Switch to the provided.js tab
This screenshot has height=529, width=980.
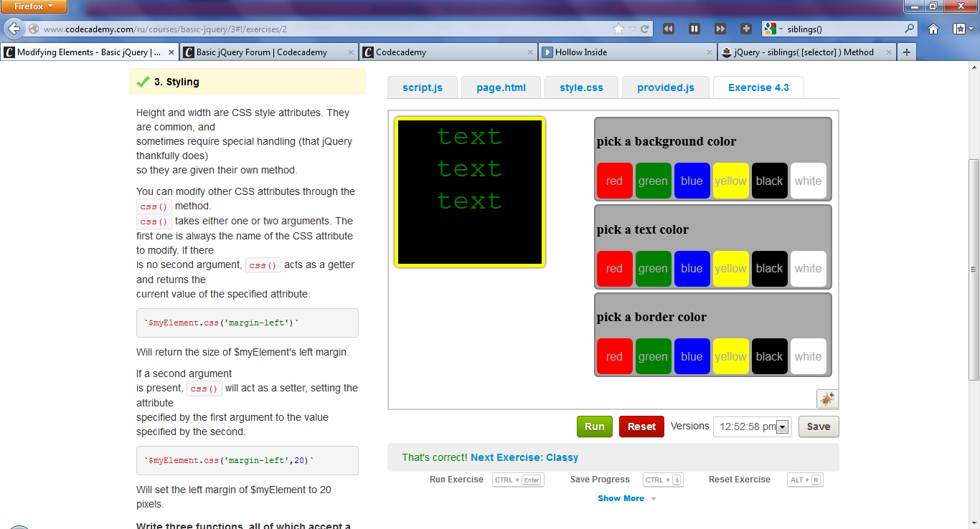coord(666,87)
